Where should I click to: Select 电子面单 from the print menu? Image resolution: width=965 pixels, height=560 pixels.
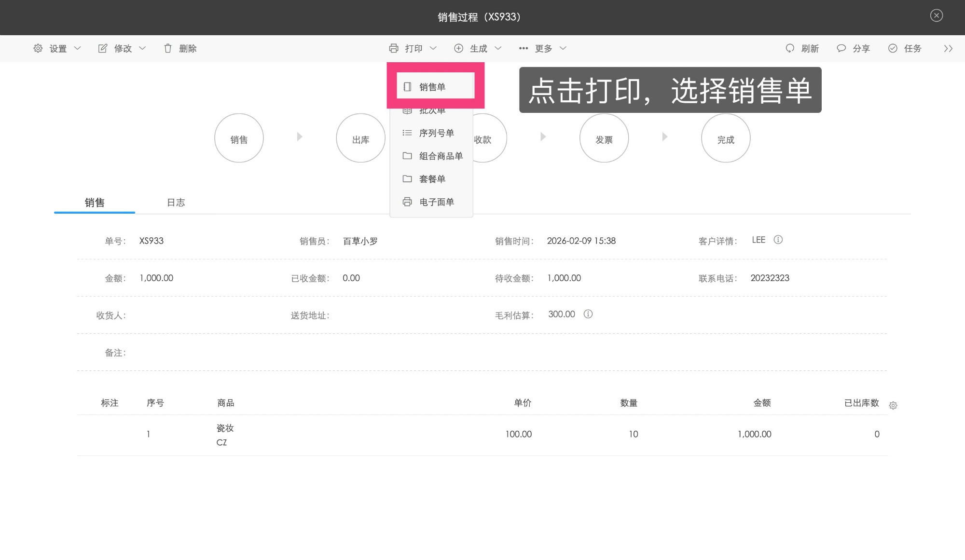point(436,202)
